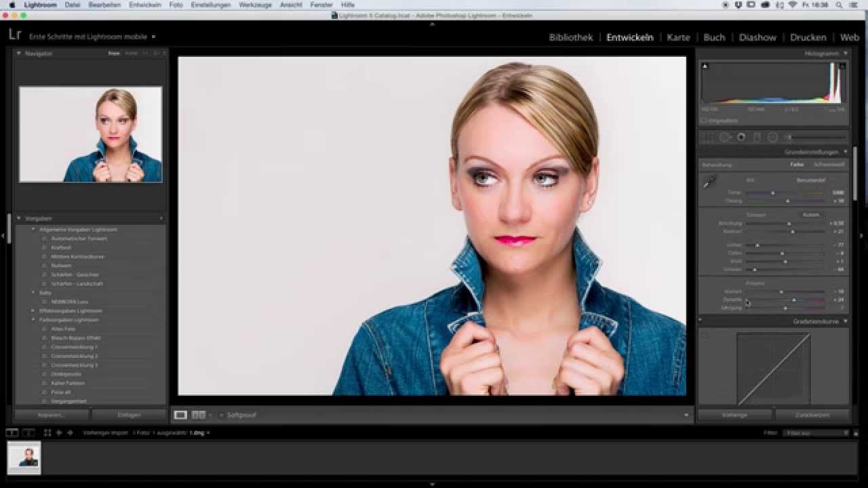Toggle histogram highlight clipping indicator

tap(842, 66)
